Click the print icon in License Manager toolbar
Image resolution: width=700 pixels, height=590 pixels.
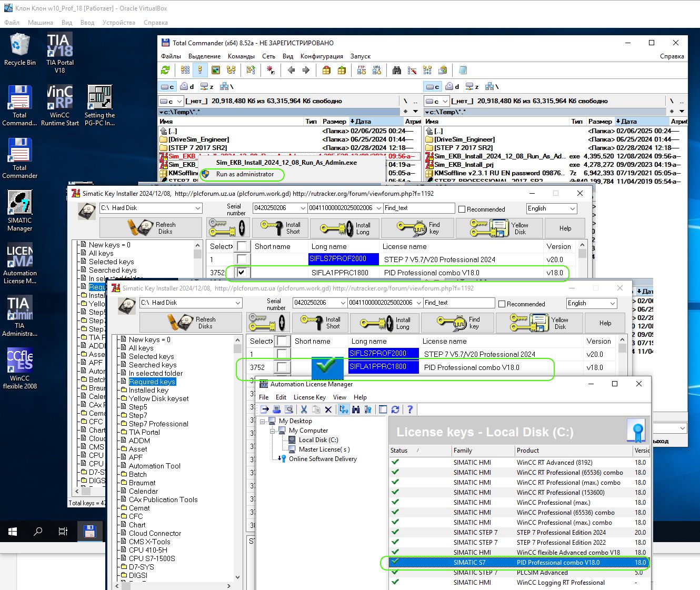click(x=277, y=409)
